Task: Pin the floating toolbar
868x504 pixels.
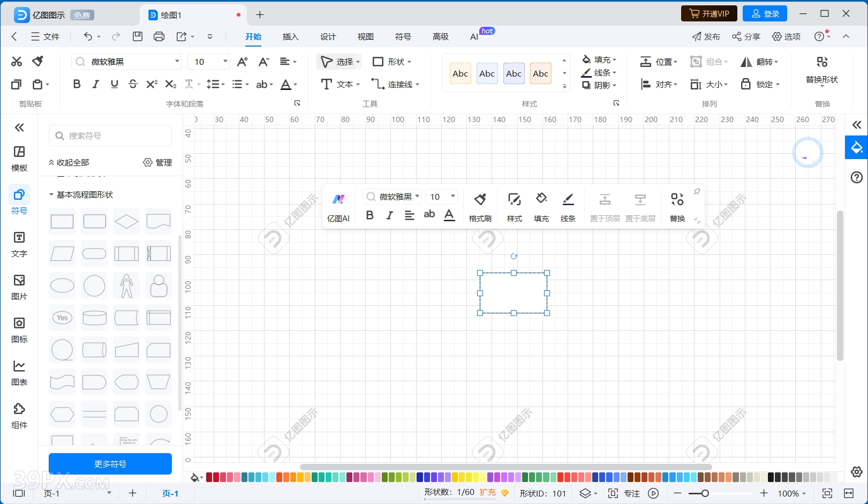Action: pyautogui.click(x=697, y=192)
